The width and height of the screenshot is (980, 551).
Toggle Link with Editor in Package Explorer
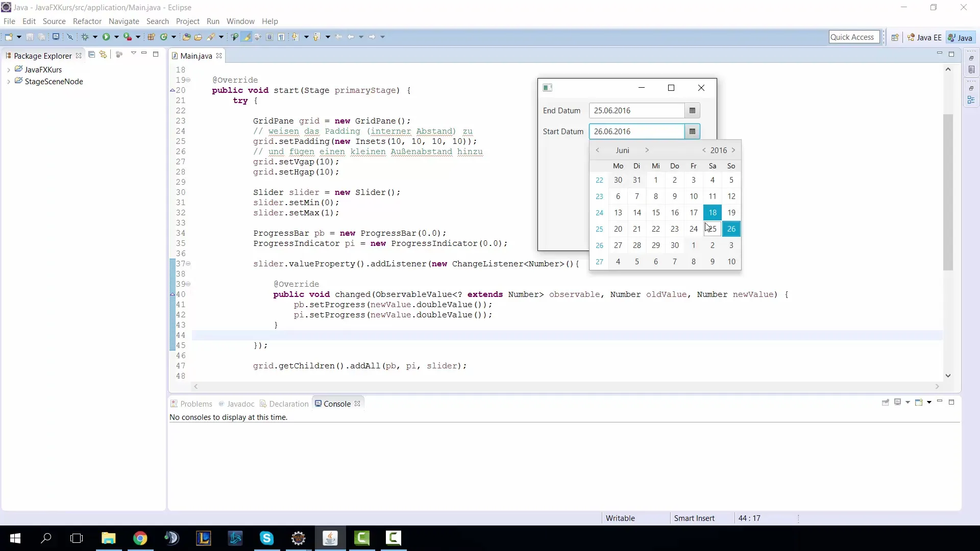(103, 55)
